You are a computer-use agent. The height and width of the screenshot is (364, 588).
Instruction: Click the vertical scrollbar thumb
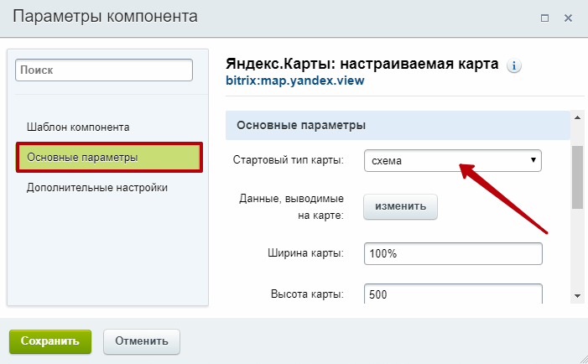pos(577,177)
